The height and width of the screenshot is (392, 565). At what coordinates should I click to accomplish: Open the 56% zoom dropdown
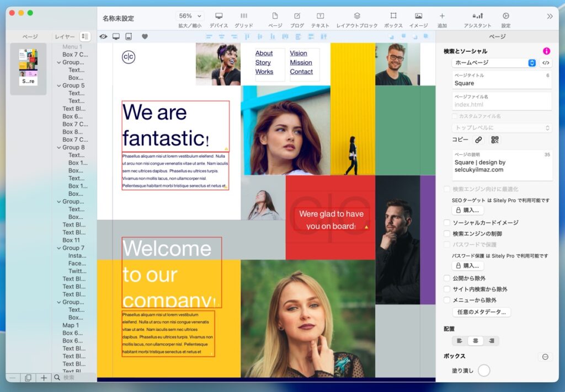point(190,16)
